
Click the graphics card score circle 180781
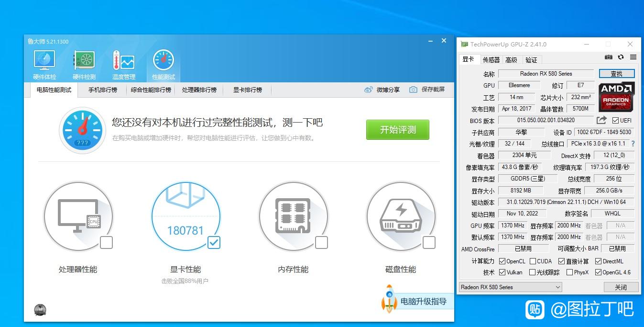point(186,216)
